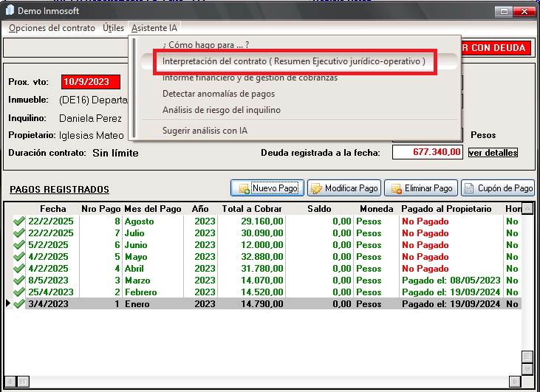
Task: Click the date 25/4/2023 in Febrero row
Action: pos(51,292)
